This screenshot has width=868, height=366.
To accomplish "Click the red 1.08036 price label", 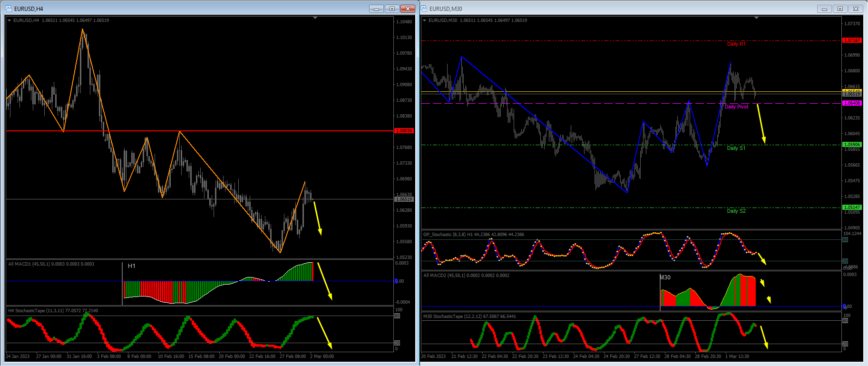I will (x=404, y=131).
